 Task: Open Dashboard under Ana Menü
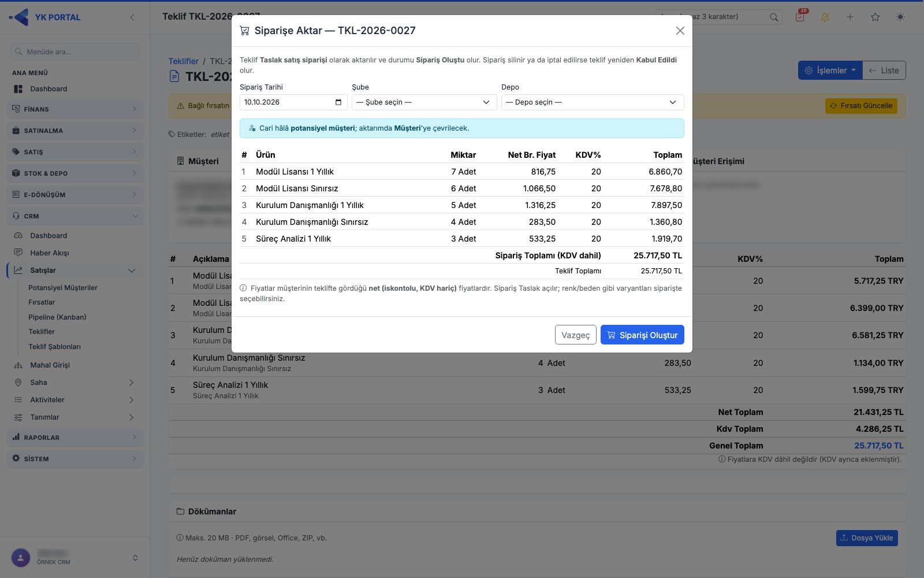49,89
